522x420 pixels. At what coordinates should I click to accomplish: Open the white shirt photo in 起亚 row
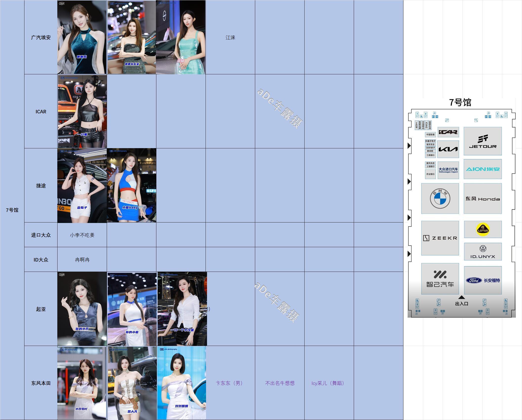click(182, 309)
